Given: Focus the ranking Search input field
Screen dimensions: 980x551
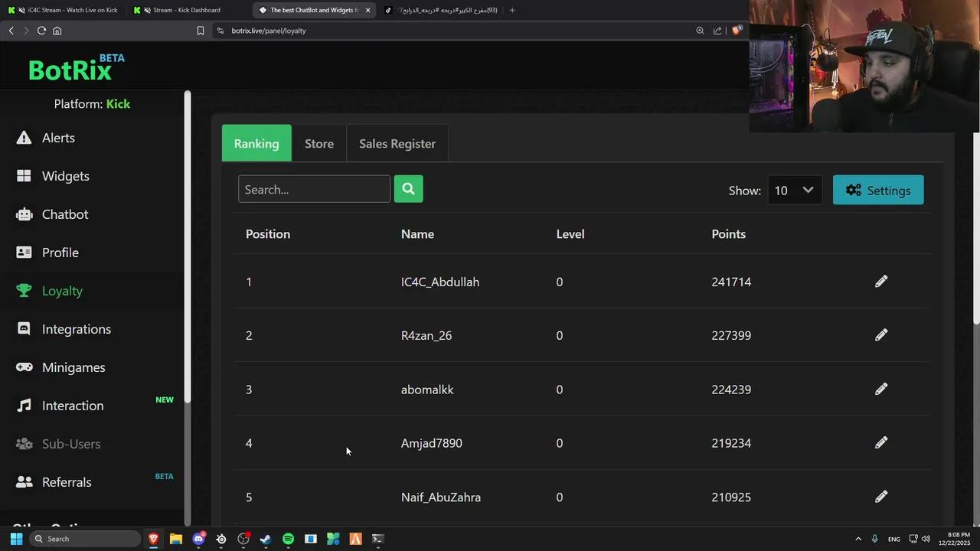Looking at the screenshot, I should 314,189.
